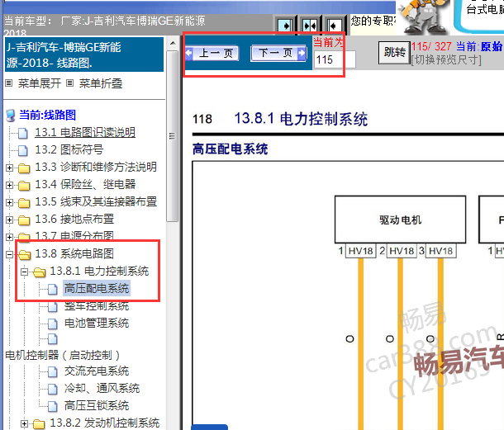Viewport: 504px width, 430px height.
Task: Open 13.1 电路图识读说明 page
Action: pos(85,132)
